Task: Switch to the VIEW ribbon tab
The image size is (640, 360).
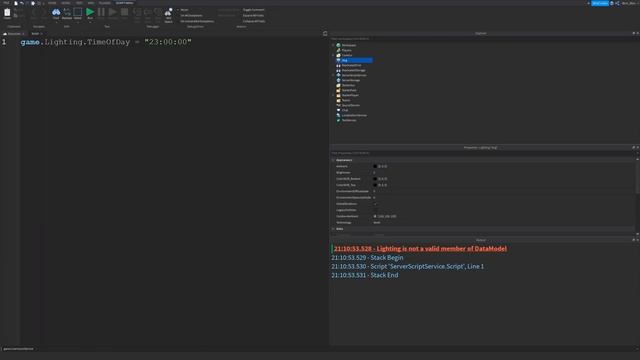Action: [x=91, y=3]
